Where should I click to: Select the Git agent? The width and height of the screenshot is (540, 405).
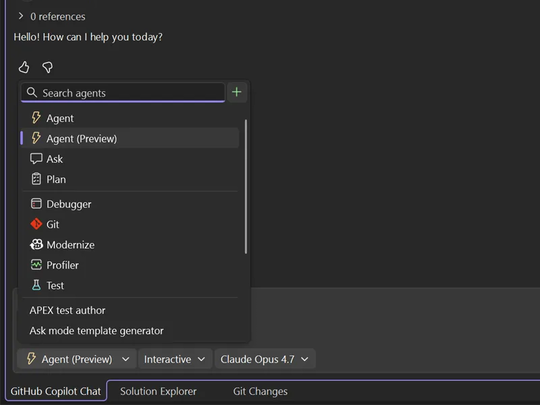pos(130,225)
